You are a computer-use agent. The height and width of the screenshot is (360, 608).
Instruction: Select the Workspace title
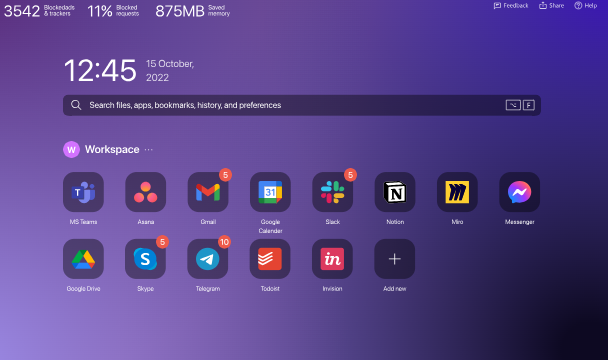pos(112,149)
